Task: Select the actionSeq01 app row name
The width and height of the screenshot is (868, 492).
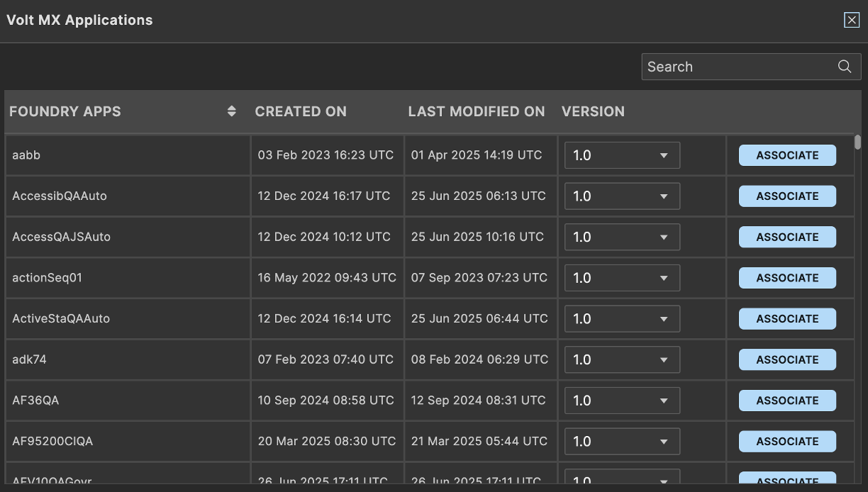Action: [48, 278]
